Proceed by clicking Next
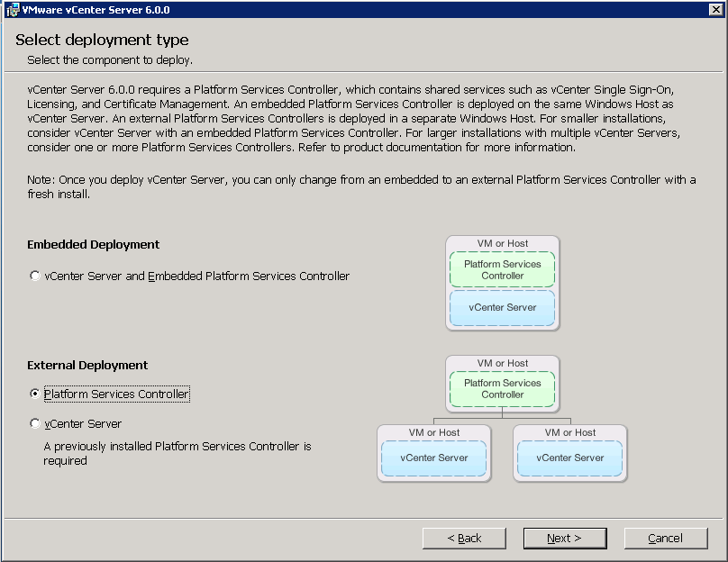Screen dimensions: 728x562 (564, 538)
